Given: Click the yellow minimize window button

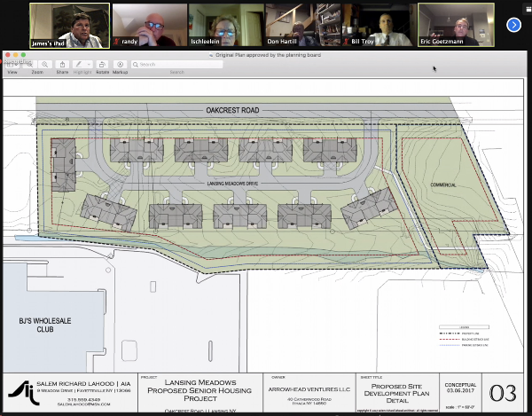Looking at the screenshot, I should [x=17, y=55].
